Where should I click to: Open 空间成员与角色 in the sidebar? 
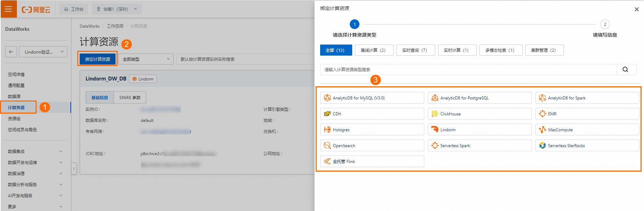[x=22, y=130]
